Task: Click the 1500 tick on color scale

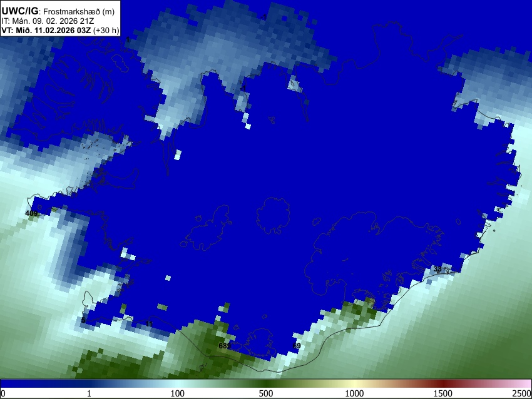Action: (443, 393)
